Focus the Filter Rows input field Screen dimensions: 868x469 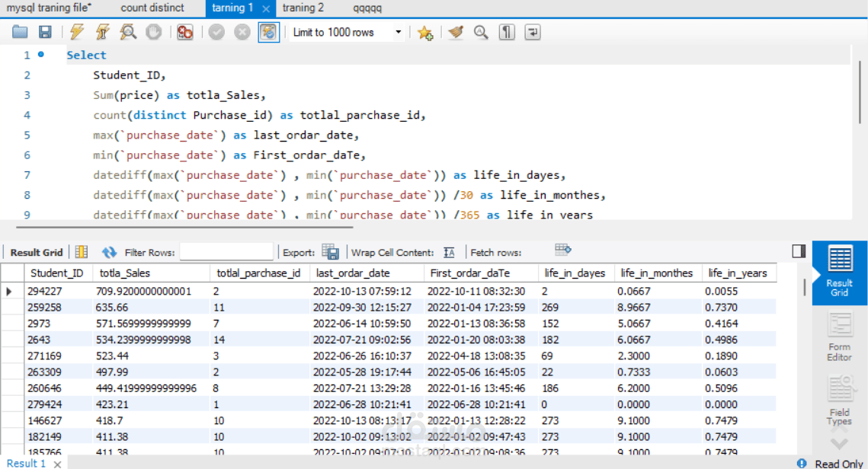click(x=226, y=252)
